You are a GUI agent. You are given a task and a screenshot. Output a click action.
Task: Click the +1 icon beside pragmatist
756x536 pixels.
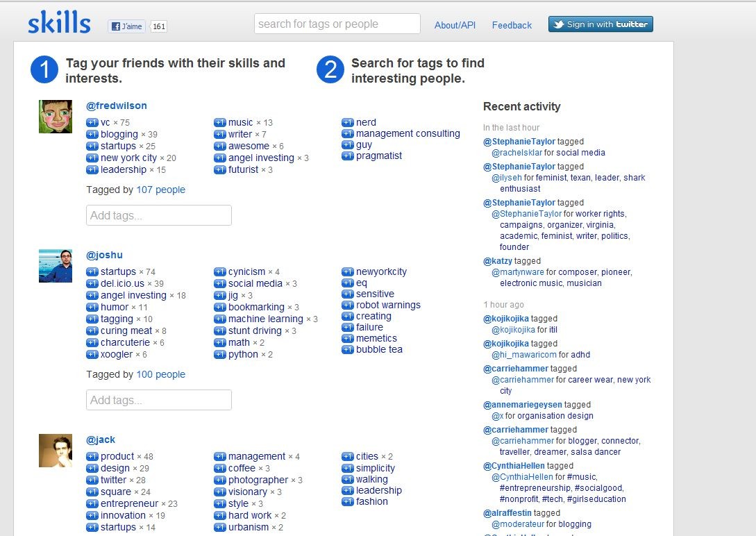348,156
